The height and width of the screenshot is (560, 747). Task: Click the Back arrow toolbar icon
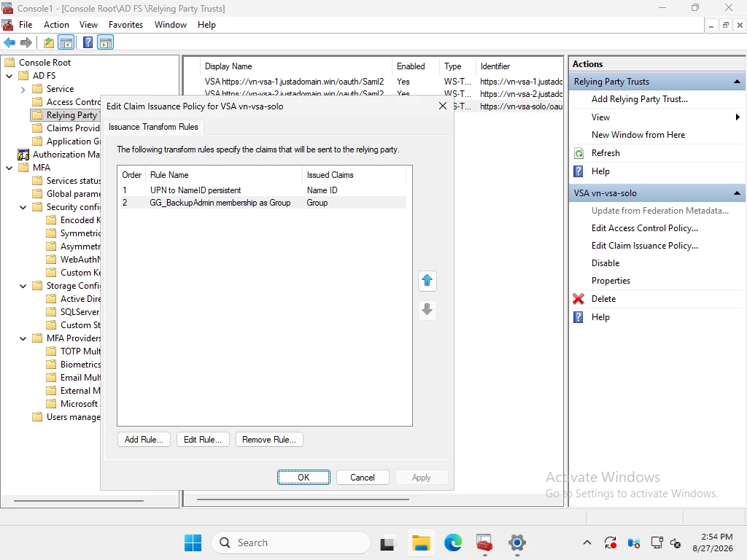(9, 42)
